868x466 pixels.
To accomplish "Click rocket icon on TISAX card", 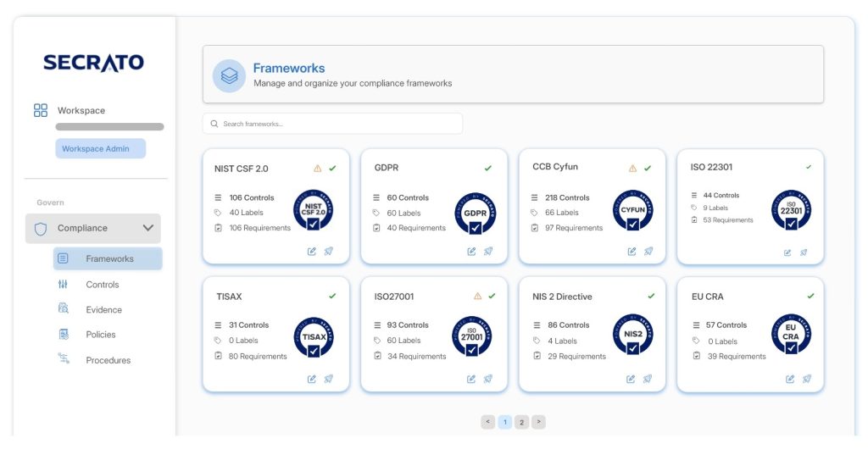I will (x=328, y=379).
